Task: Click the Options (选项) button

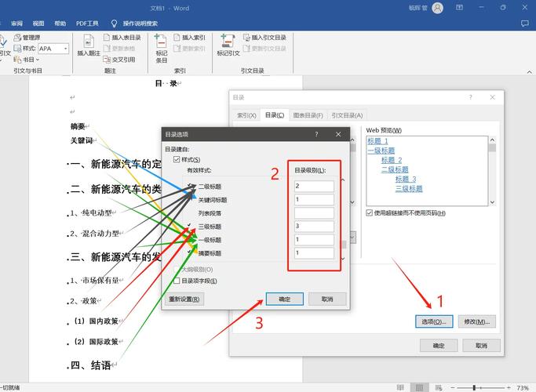Action: (x=434, y=321)
